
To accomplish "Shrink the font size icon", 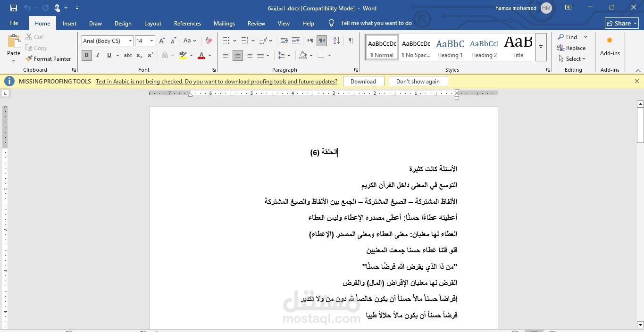I will coord(173,41).
